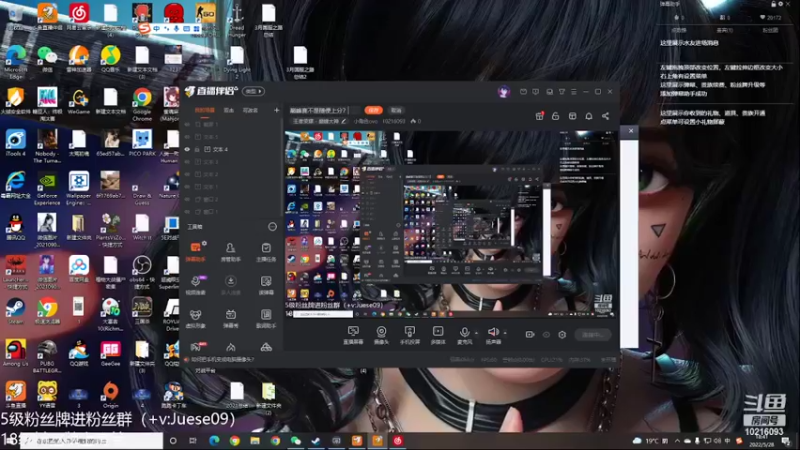The height and width of the screenshot is (450, 800).
Task: Toggle visibility eye of 窗口 1 source
Action: (x=187, y=212)
